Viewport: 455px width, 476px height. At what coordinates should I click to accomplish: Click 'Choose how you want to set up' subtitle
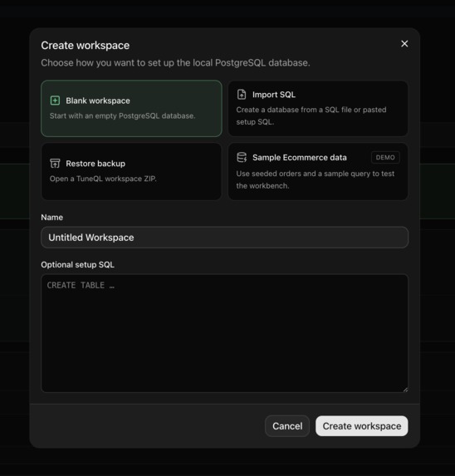(x=176, y=63)
